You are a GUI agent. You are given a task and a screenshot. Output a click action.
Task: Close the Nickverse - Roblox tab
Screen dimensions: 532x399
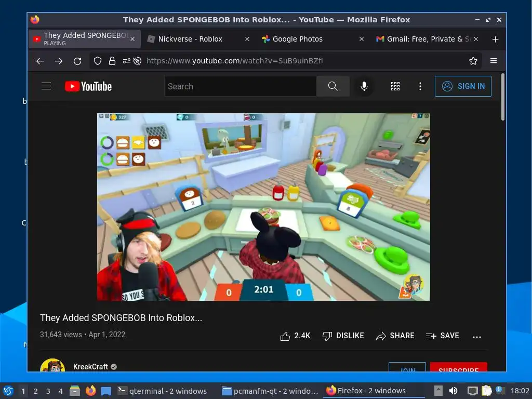(247, 39)
